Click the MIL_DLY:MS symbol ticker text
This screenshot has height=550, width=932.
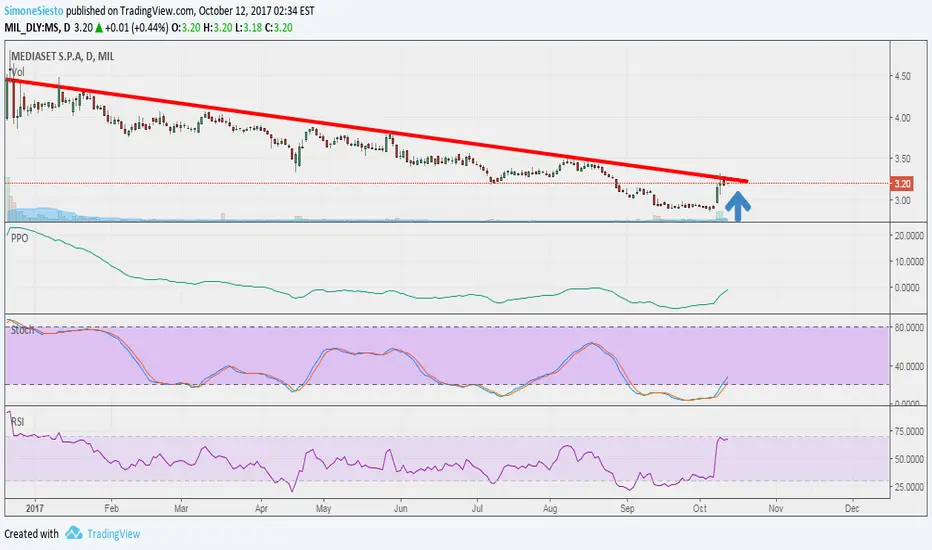click(32, 27)
